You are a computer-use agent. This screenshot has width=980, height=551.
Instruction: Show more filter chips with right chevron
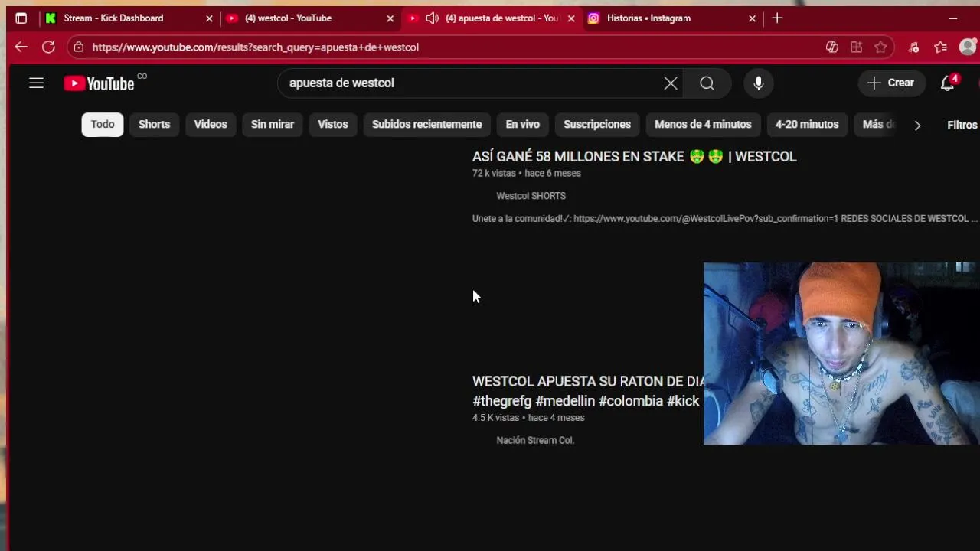pyautogui.click(x=917, y=125)
